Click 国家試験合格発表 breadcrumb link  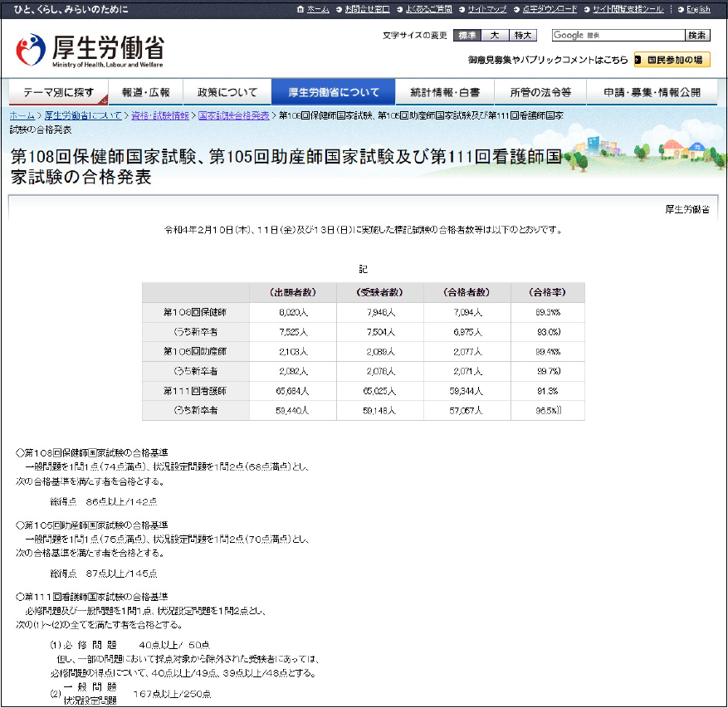click(234, 115)
